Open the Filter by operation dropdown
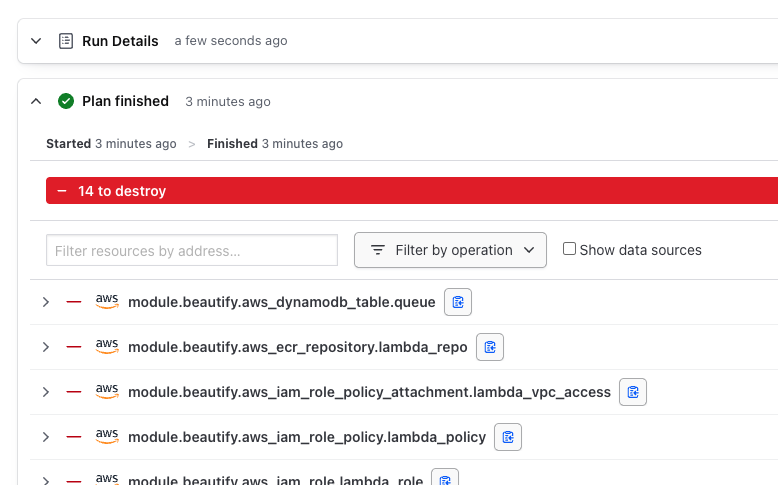Viewport: 778px width, 485px height. tap(450, 250)
